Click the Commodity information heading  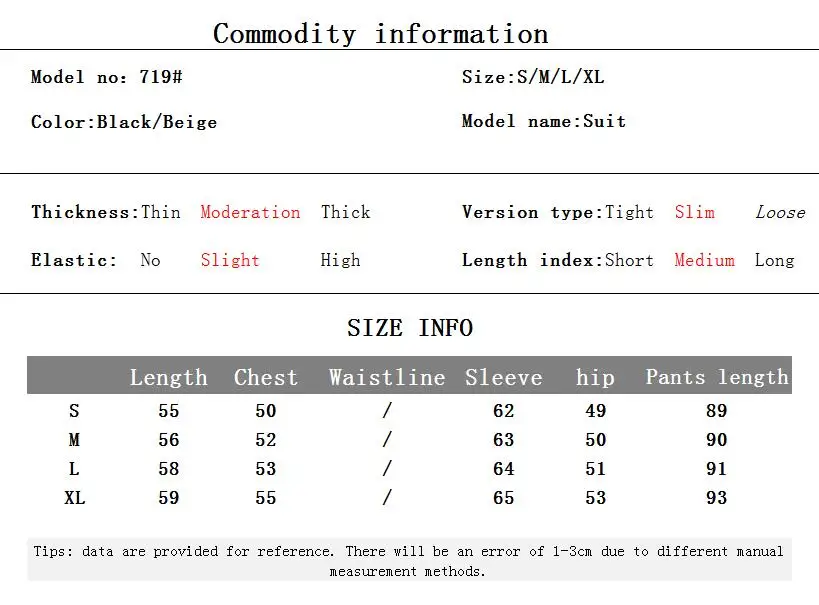pyautogui.click(x=380, y=34)
